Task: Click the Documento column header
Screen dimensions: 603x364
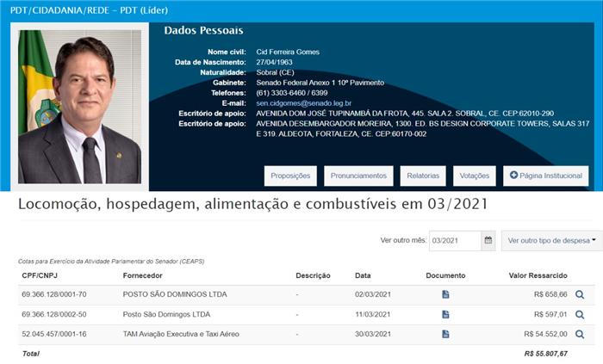Action: [445, 275]
